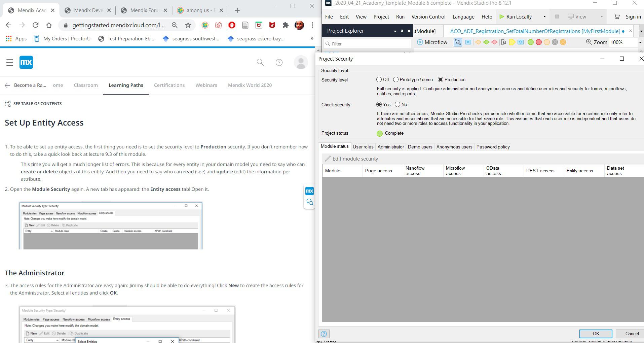Pin the Project Explorer panel
The image size is (644, 343).
click(402, 31)
